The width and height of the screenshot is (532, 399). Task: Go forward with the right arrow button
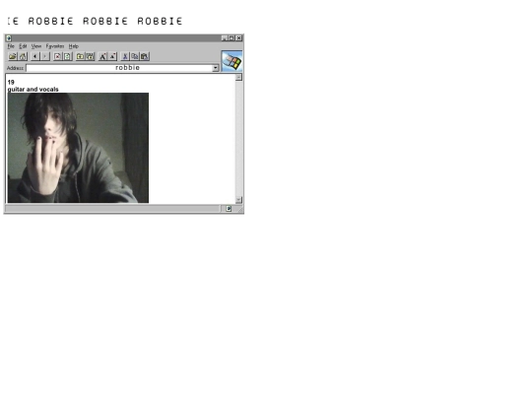(x=44, y=56)
